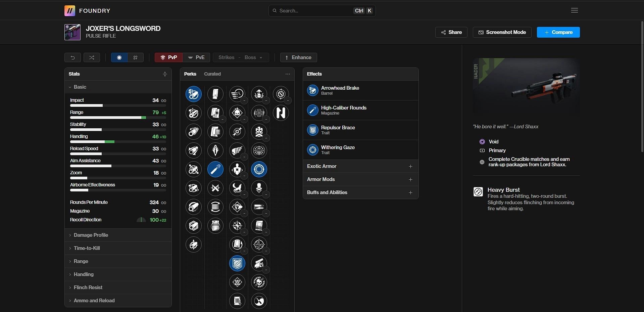Viewport: 644px width, 312px height.
Task: Expand Exotic Armor effects with plus
Action: tap(410, 166)
